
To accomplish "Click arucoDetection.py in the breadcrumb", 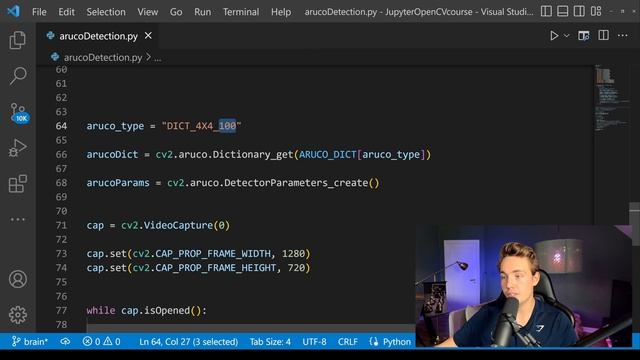I will click(x=103, y=58).
